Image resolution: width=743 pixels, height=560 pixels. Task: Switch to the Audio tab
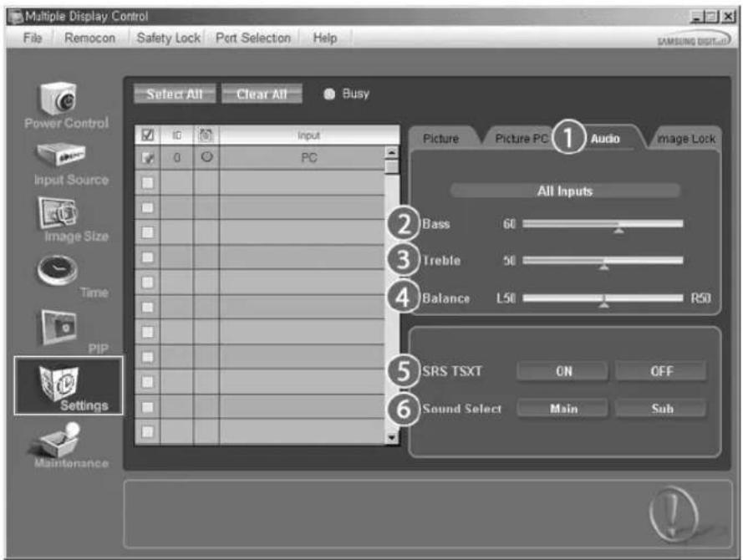point(605,139)
